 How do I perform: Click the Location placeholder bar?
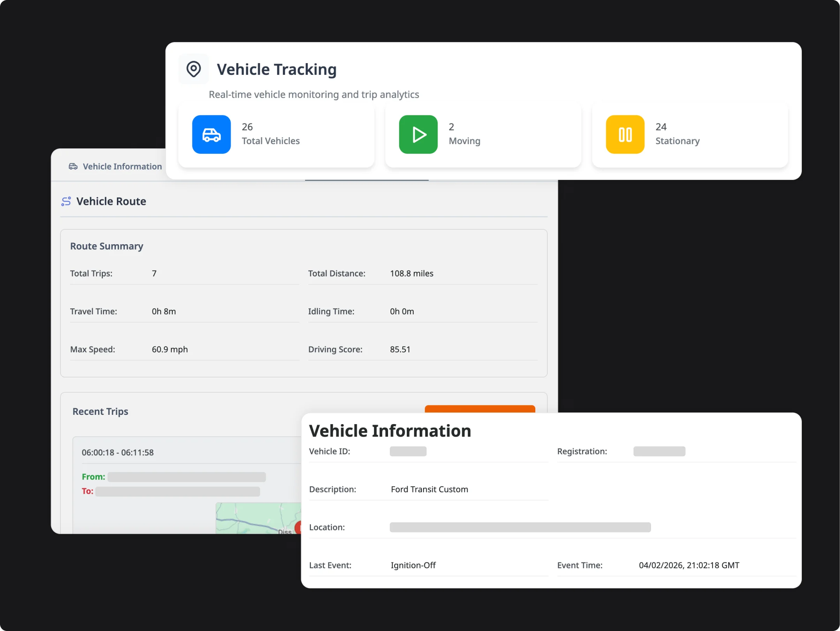tap(520, 527)
